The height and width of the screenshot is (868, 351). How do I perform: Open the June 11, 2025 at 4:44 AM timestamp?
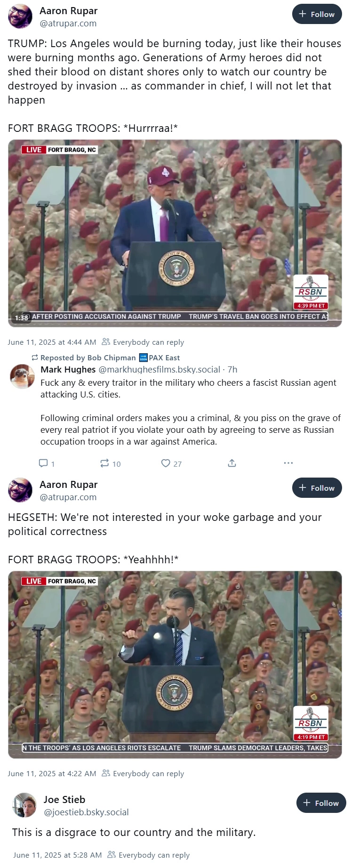point(52,342)
